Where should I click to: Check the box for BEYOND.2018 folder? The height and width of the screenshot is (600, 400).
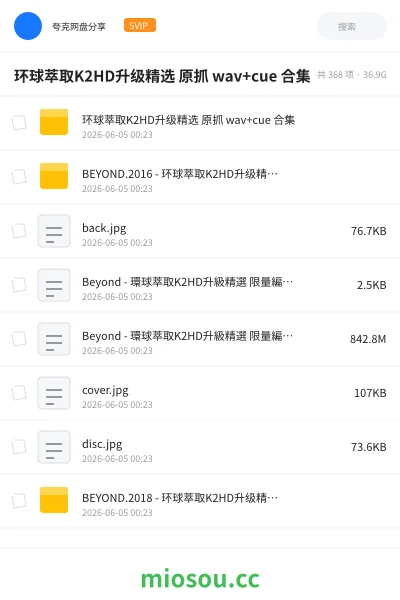(19, 501)
